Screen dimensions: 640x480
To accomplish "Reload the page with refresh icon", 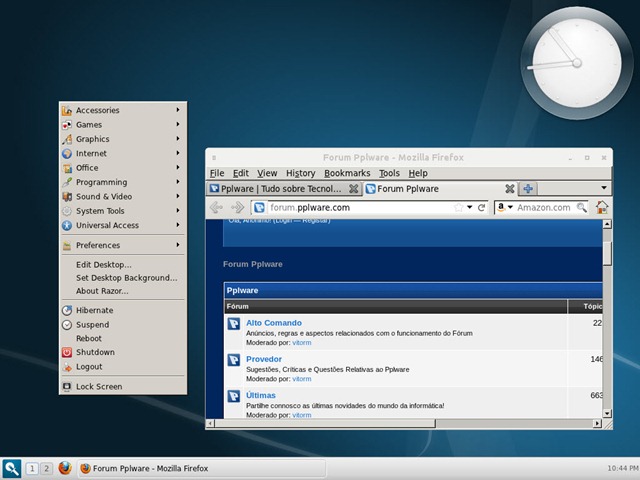I will click(x=482, y=207).
